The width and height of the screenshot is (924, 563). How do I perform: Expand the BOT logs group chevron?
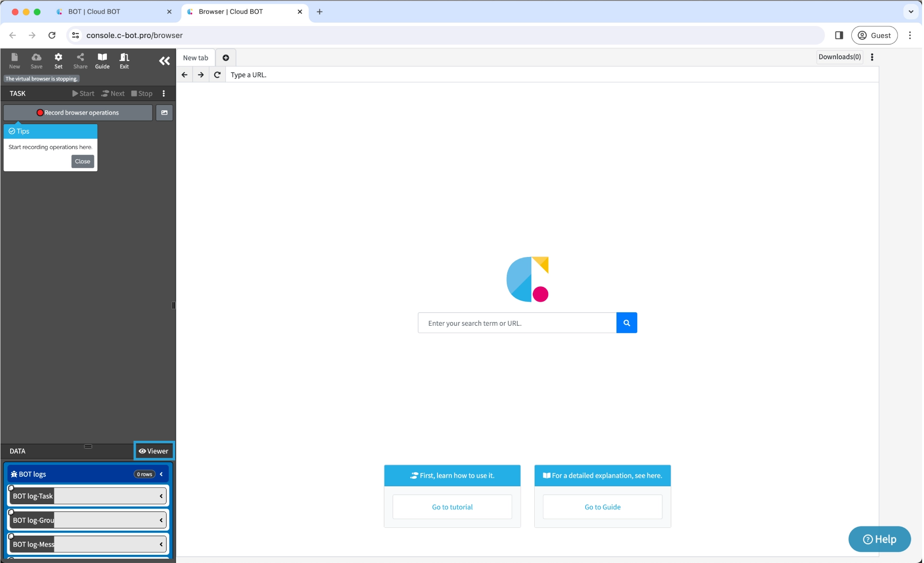point(161,474)
